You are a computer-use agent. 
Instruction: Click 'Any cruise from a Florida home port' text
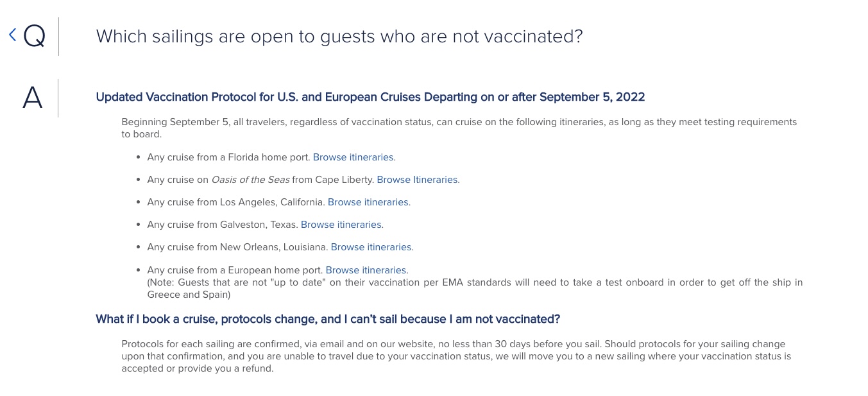coord(229,157)
